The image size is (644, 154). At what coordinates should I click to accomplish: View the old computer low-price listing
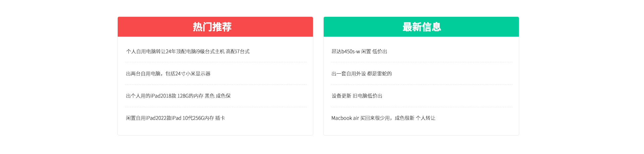(357, 96)
